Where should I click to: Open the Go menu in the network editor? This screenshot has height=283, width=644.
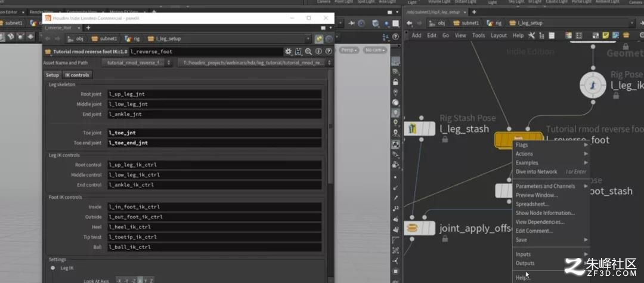(445, 35)
